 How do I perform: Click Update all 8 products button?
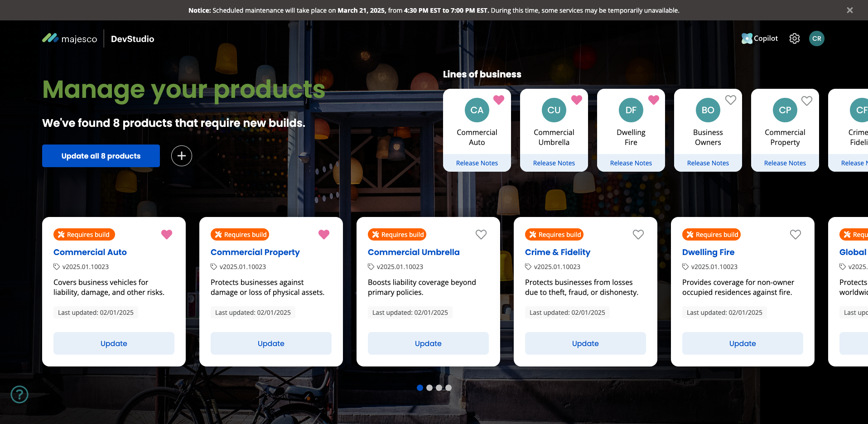101,156
